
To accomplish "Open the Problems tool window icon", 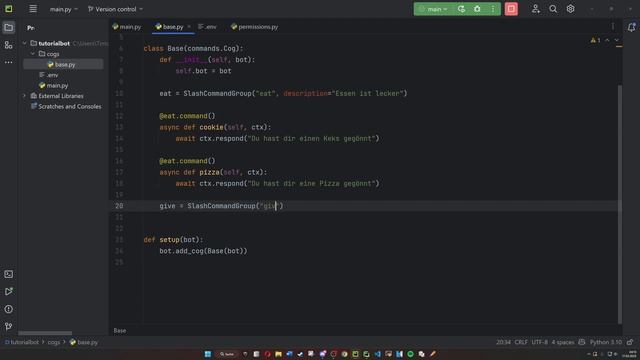I will [x=9, y=309].
